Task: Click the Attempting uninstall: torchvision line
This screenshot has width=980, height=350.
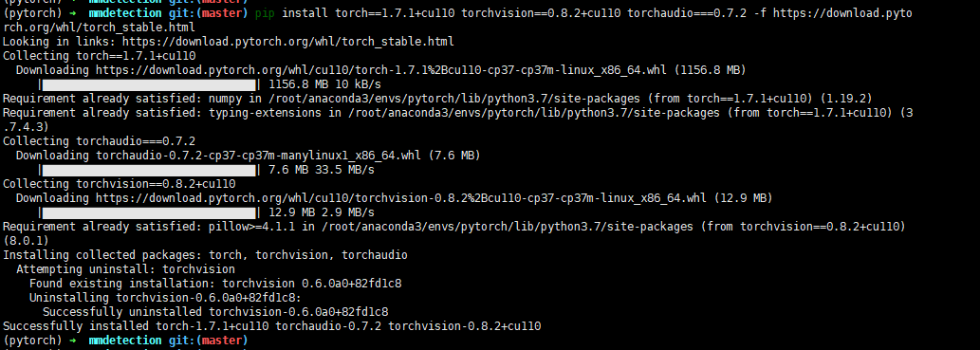Action: 125,269
